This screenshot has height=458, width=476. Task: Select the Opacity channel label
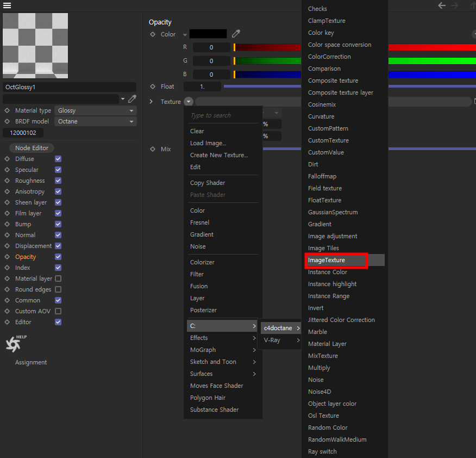coord(26,257)
